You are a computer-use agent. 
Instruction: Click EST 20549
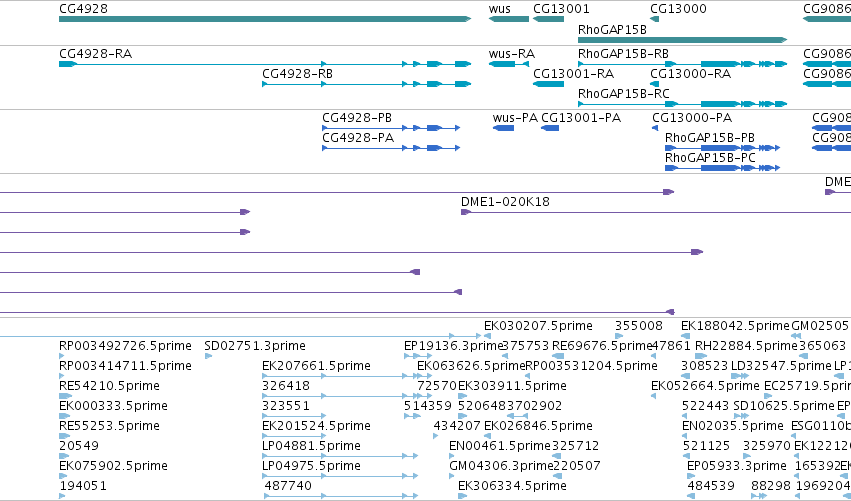79,446
